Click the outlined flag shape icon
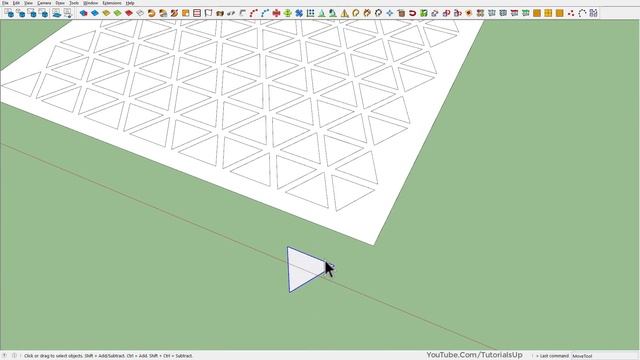The height and width of the screenshot is (360, 640). (209, 13)
